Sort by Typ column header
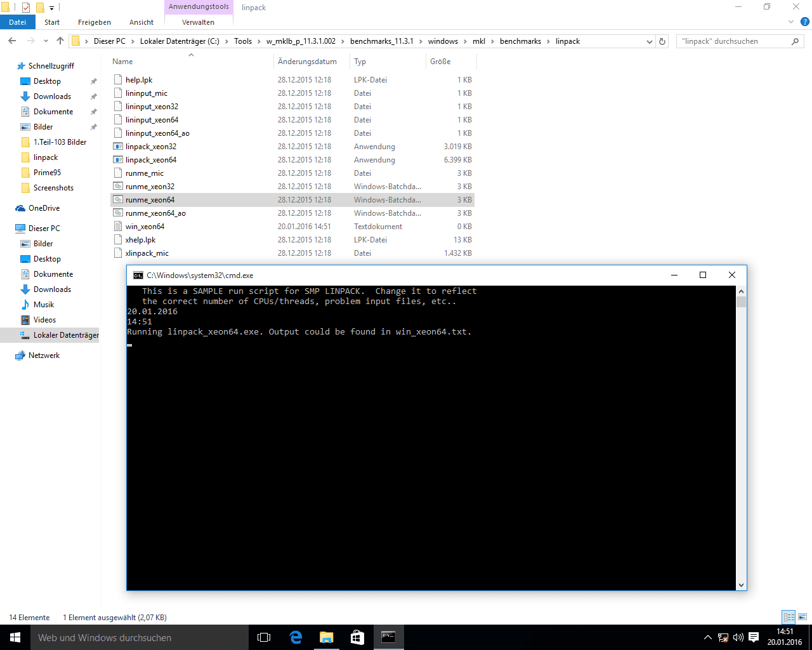The image size is (812, 650). [388, 62]
